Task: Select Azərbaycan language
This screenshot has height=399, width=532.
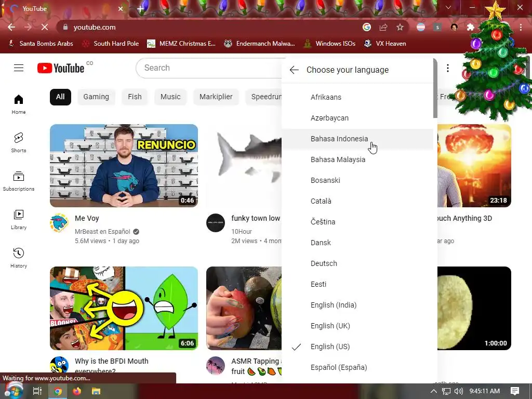Action: coord(357,118)
